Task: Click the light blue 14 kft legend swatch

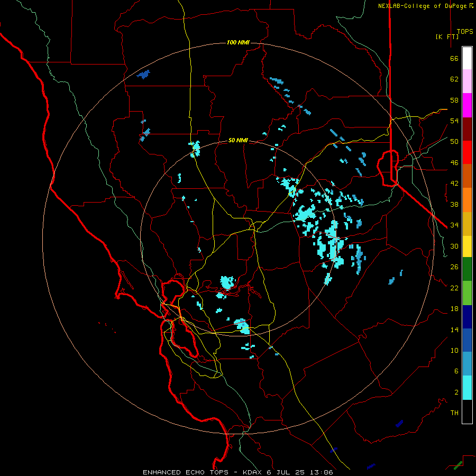Action: tap(467, 363)
